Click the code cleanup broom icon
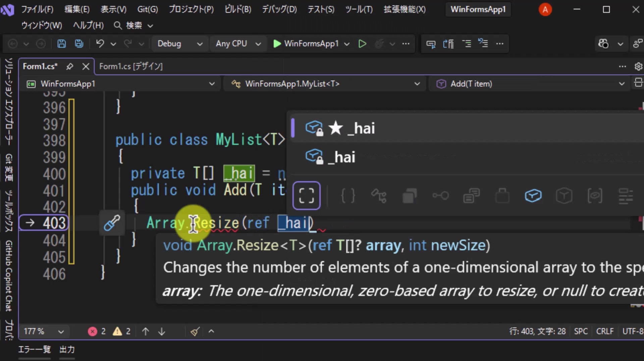Screen dimensions: 644x361 tap(195, 331)
